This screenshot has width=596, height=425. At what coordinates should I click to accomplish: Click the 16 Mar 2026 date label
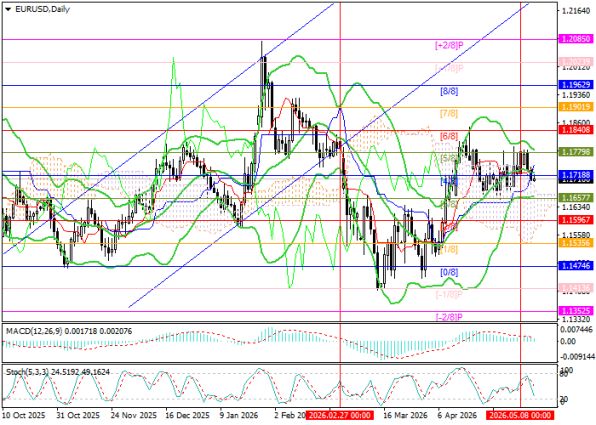(x=406, y=415)
